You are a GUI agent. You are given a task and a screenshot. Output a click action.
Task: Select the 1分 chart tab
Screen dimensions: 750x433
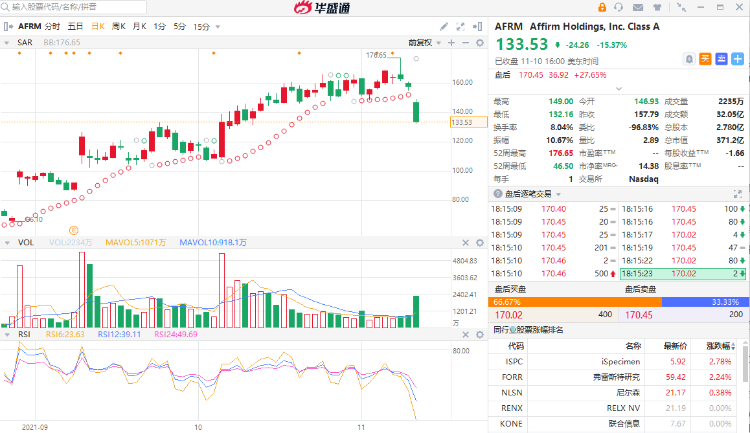click(x=159, y=26)
